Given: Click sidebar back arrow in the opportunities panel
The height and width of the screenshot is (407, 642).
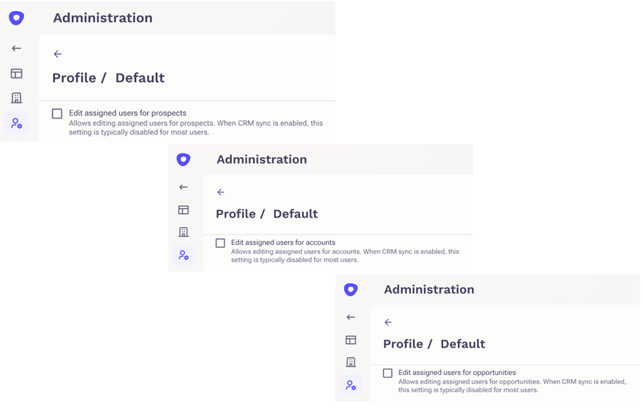Looking at the screenshot, I should pos(350,317).
